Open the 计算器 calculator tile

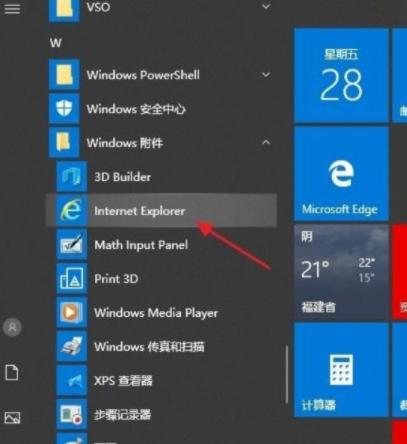click(341, 370)
